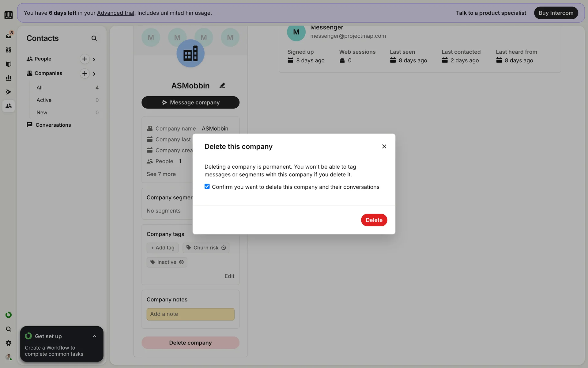The height and width of the screenshot is (368, 588).
Task: Uncheck the delete confirmation checkbox
Action: [207, 186]
